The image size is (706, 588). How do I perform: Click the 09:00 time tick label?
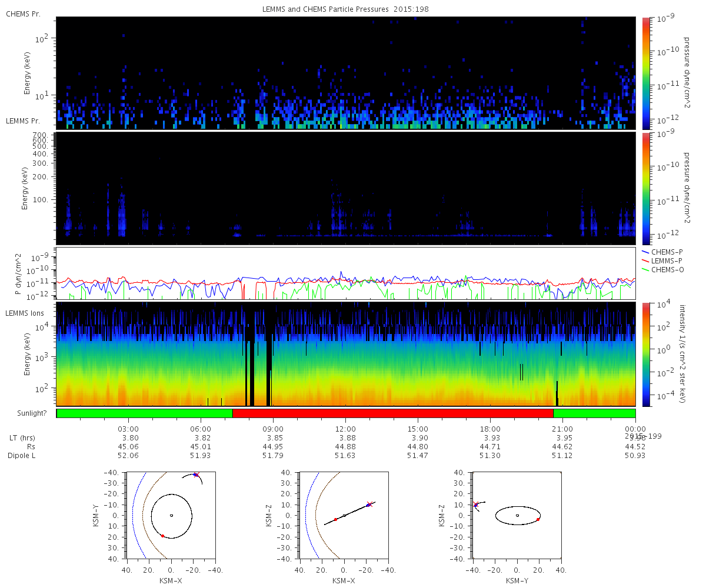pyautogui.click(x=274, y=429)
